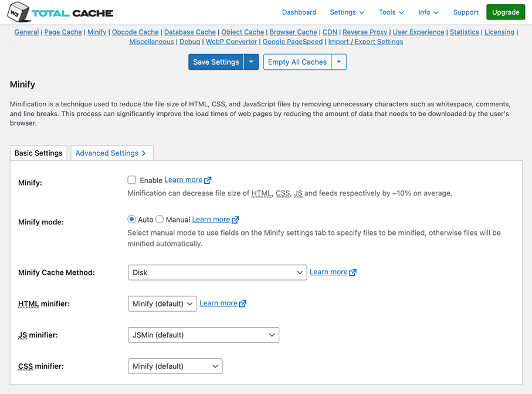Image resolution: width=532 pixels, height=394 pixels.
Task: Select Auto minify mode
Action: pos(131,220)
